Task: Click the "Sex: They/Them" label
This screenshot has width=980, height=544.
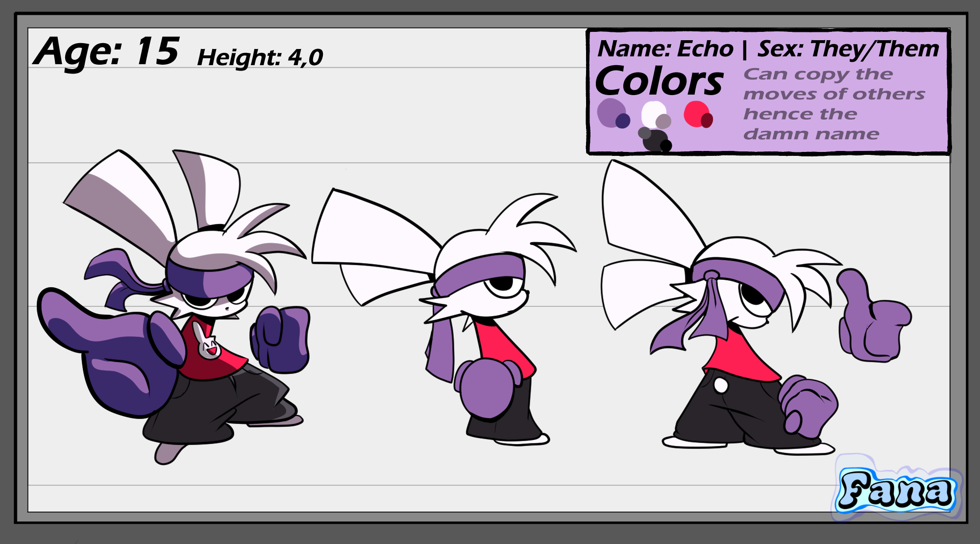Action: [x=848, y=49]
